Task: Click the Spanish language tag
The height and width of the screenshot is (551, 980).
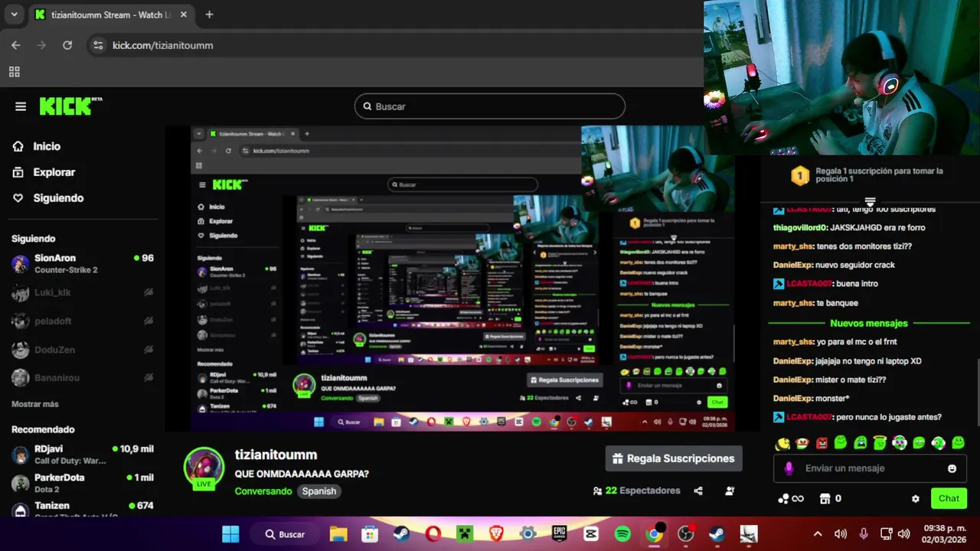Action: pos(319,491)
